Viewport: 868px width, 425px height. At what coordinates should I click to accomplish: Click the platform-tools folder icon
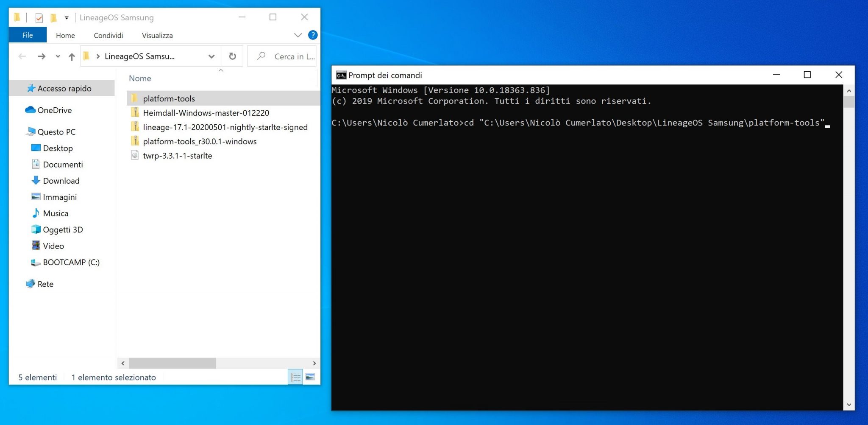coord(135,98)
